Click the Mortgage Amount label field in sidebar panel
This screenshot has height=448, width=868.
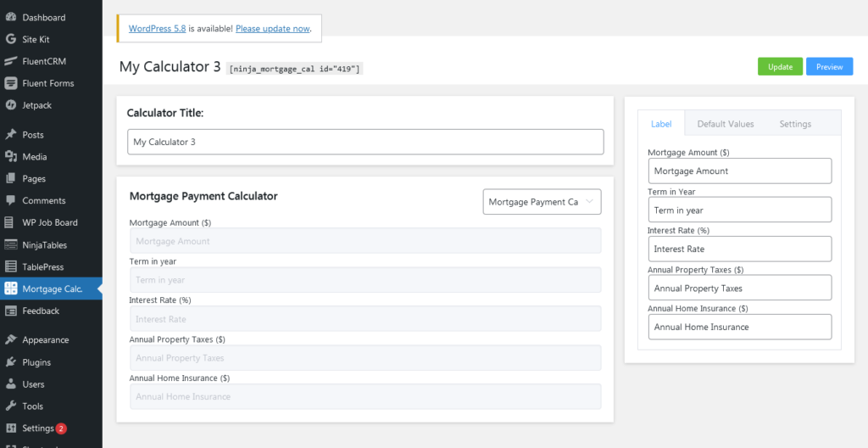coord(739,171)
